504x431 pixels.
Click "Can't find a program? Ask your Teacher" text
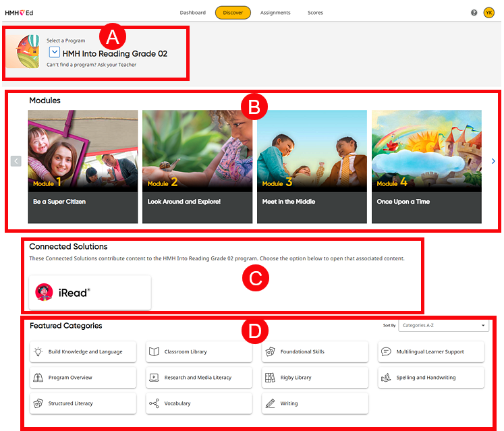91,65
